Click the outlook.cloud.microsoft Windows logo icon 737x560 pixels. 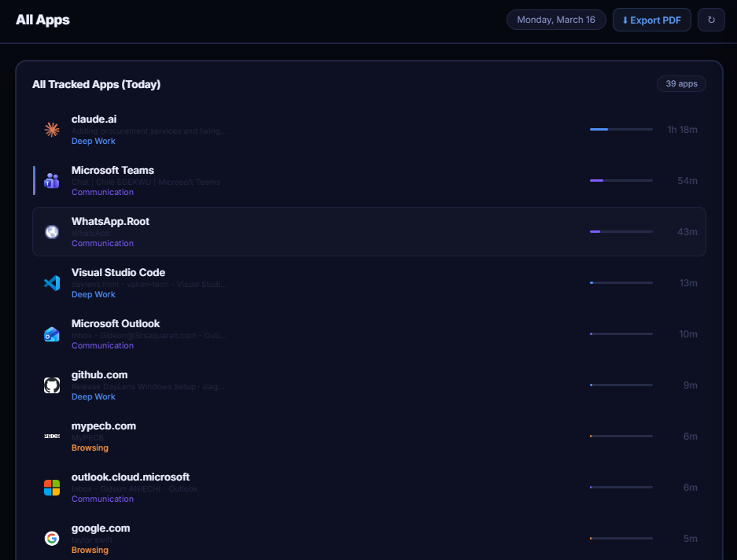coord(52,488)
